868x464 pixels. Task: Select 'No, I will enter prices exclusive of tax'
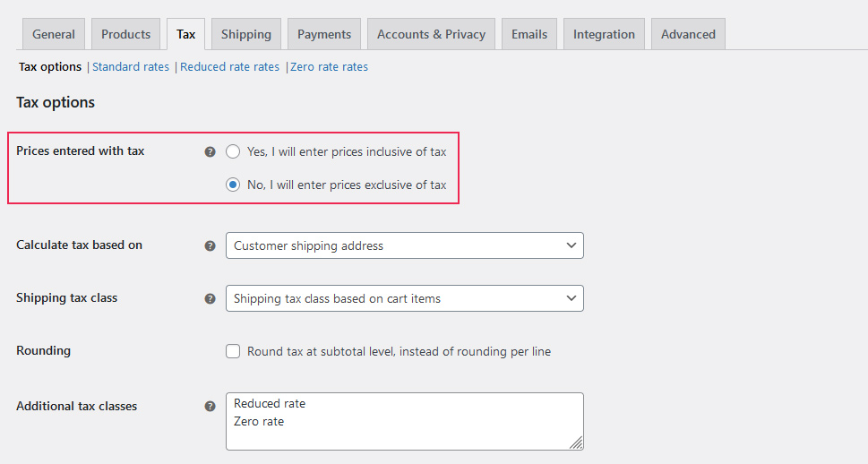(x=233, y=185)
